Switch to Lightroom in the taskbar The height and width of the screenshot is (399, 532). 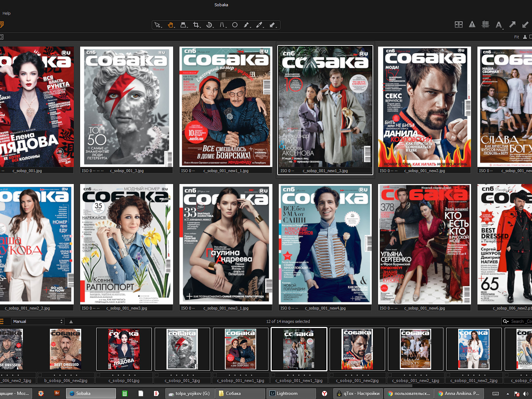tap(291, 393)
